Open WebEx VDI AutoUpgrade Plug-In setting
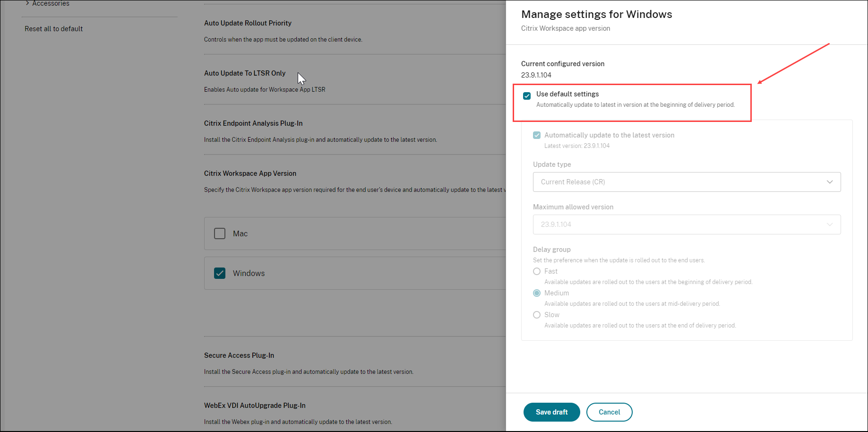Image resolution: width=868 pixels, height=432 pixels. [255, 406]
